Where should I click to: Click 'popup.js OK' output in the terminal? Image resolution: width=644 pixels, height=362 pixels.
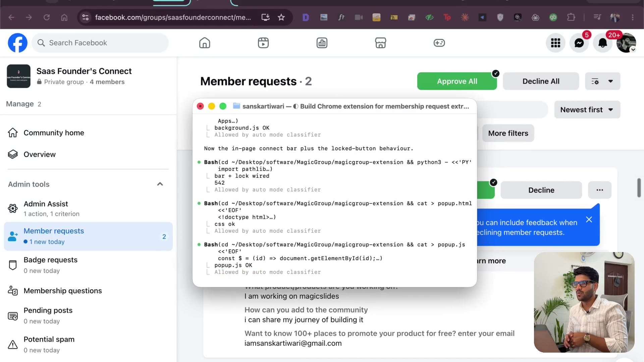click(233, 265)
